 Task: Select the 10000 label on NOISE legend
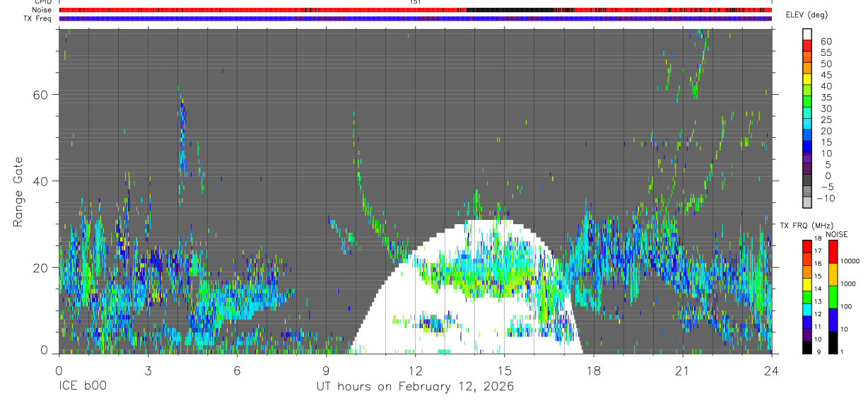849,261
